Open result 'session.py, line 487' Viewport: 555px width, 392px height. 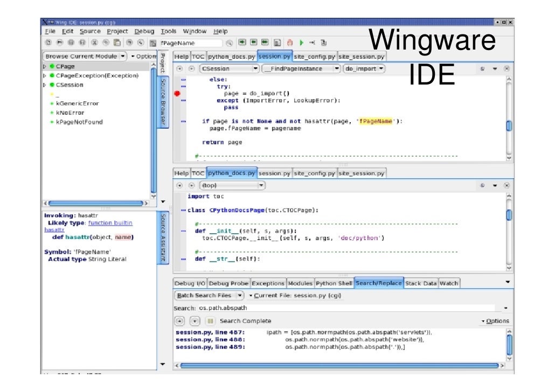(x=210, y=333)
